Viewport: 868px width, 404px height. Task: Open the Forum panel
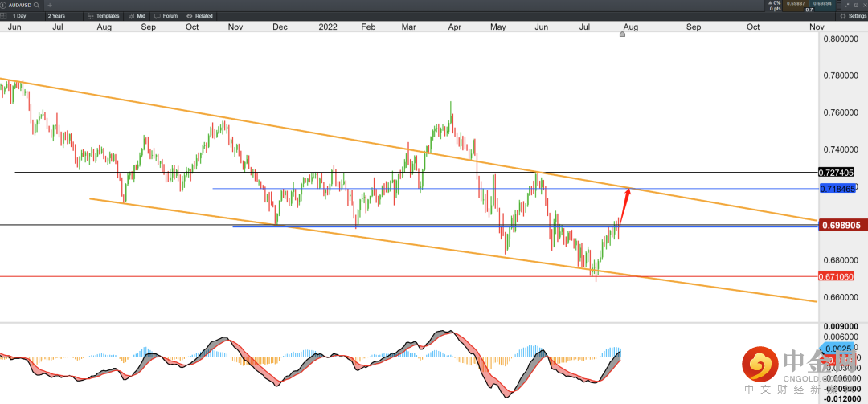(166, 16)
